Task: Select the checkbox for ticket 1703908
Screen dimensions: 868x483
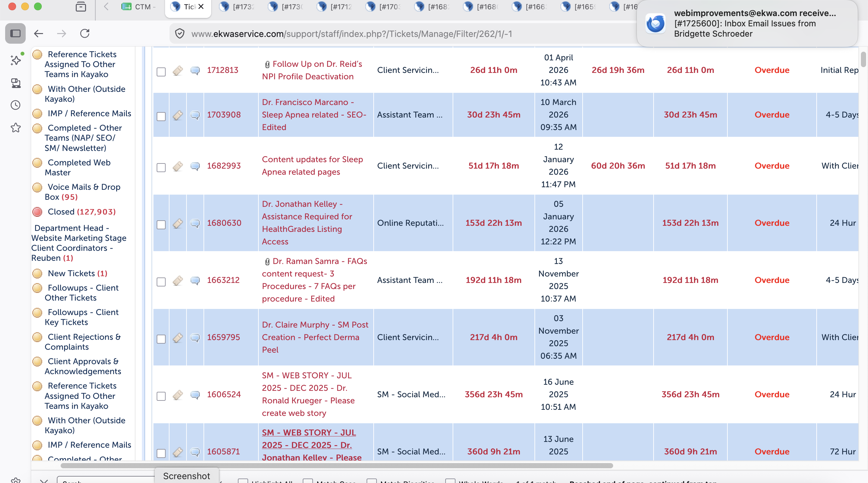Action: (161, 117)
